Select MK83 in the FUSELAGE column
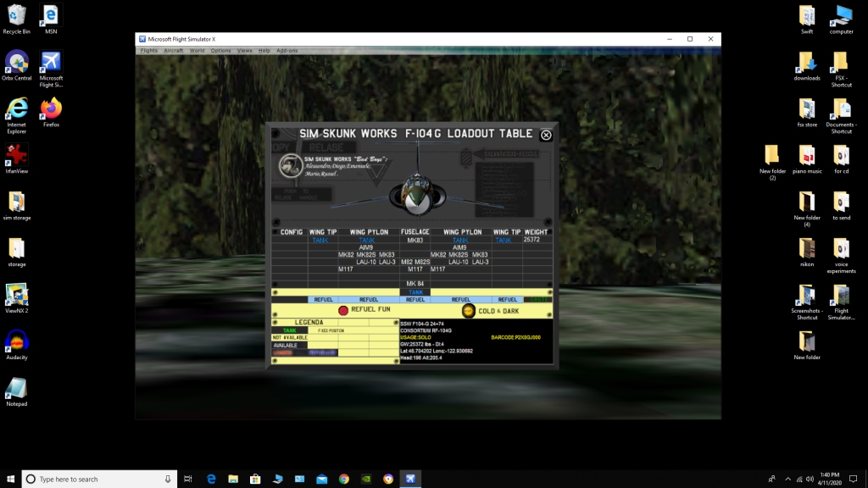Screen dimensions: 868x488 pyautogui.click(x=415, y=240)
